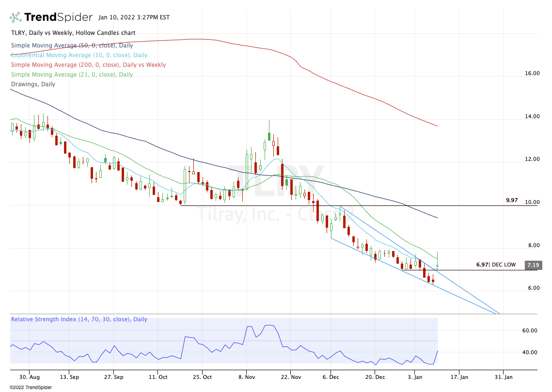The image size is (552, 392).
Task: Click the TrendSpider brand name text
Action: tap(58, 17)
